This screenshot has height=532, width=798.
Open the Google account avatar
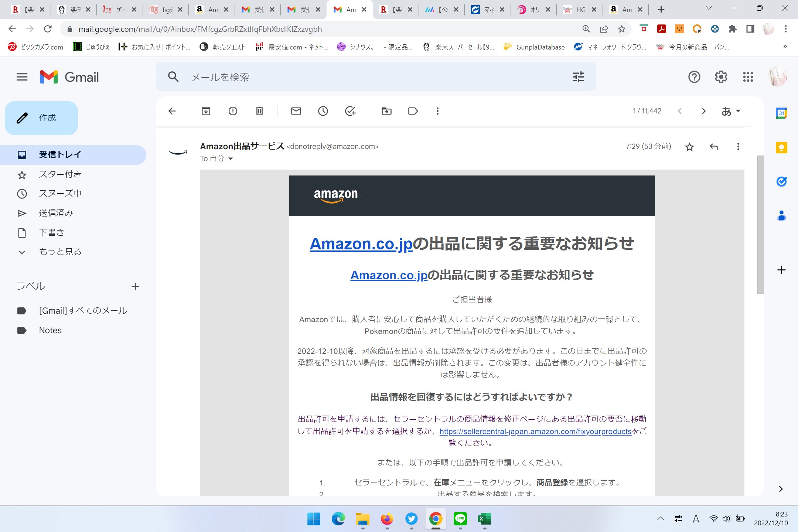[777, 77]
